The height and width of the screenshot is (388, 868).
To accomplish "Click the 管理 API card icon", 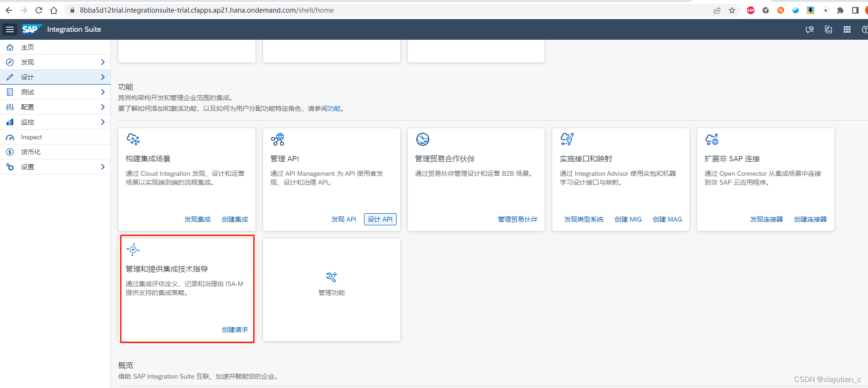I will point(277,139).
